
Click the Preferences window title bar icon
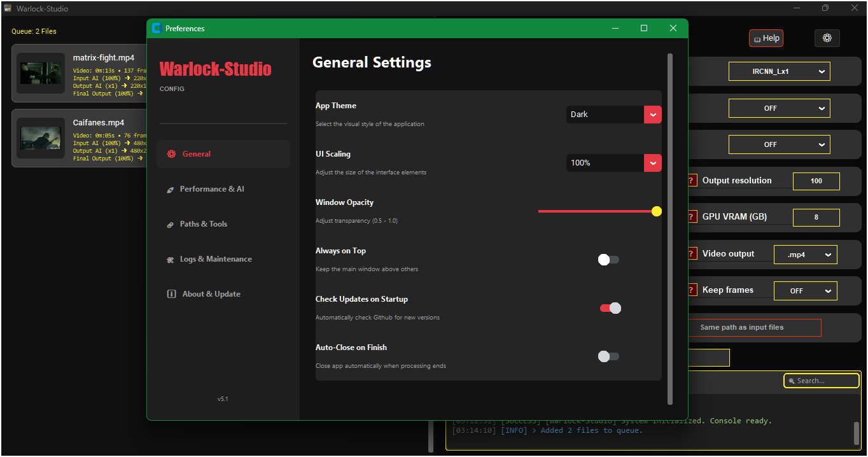[157, 28]
